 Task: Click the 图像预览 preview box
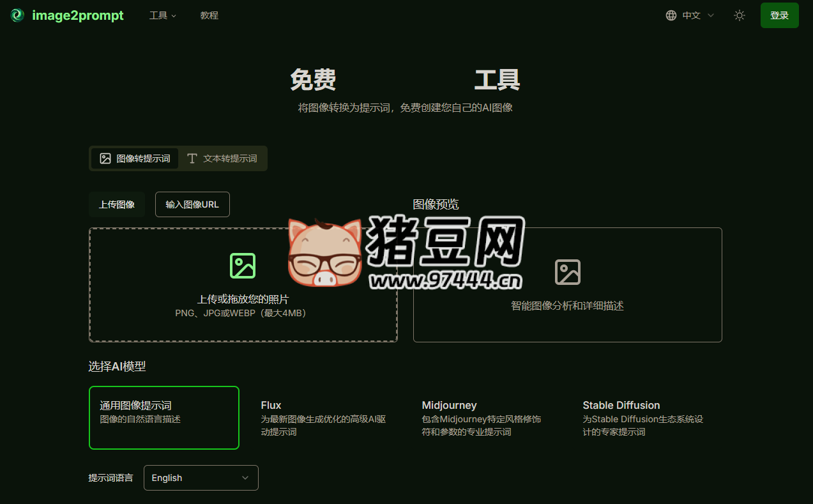pos(568,285)
